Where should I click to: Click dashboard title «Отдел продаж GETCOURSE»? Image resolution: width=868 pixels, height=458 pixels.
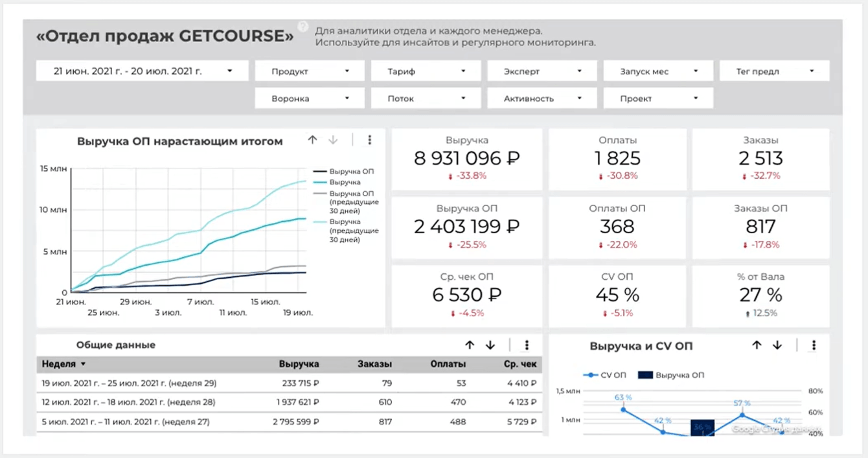165,36
